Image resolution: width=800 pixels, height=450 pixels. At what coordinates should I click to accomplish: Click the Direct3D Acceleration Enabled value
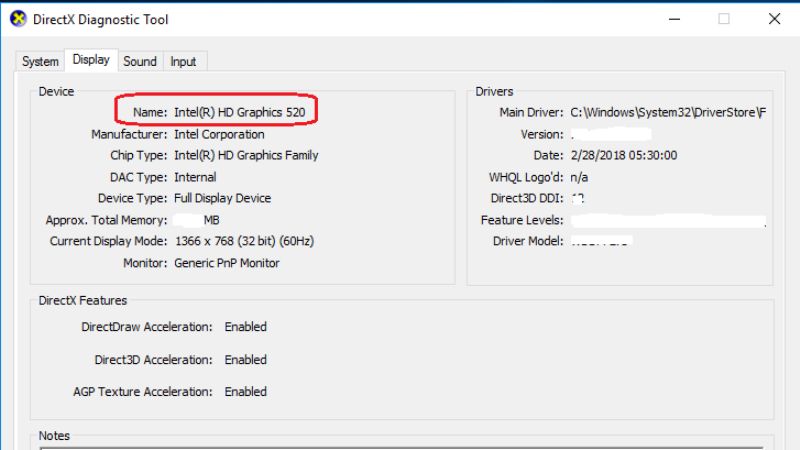coord(245,360)
